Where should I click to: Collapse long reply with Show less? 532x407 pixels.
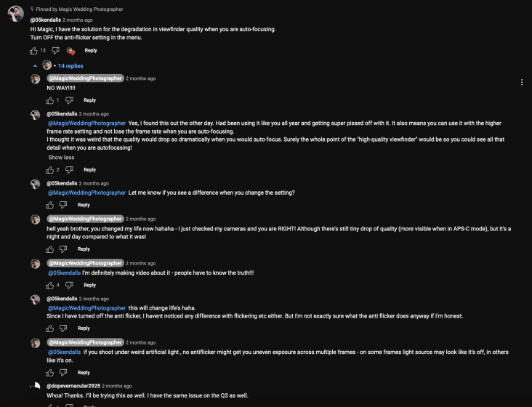[x=61, y=158]
